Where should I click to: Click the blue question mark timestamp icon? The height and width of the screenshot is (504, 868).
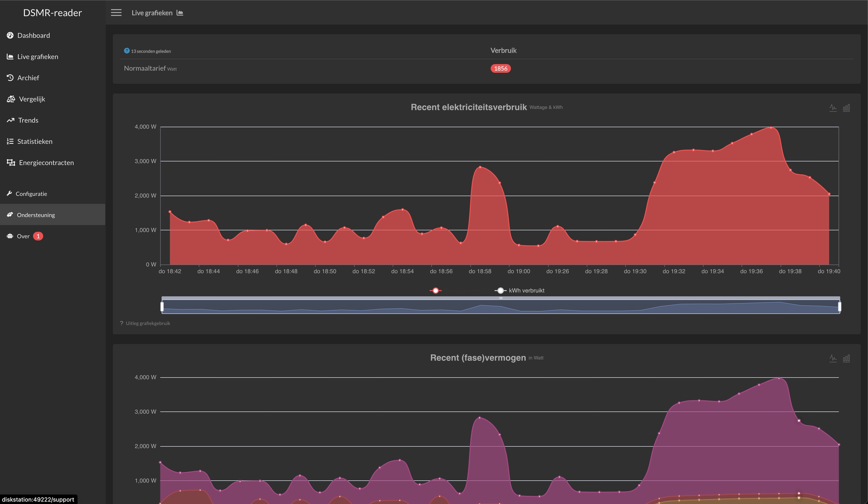[x=127, y=51]
